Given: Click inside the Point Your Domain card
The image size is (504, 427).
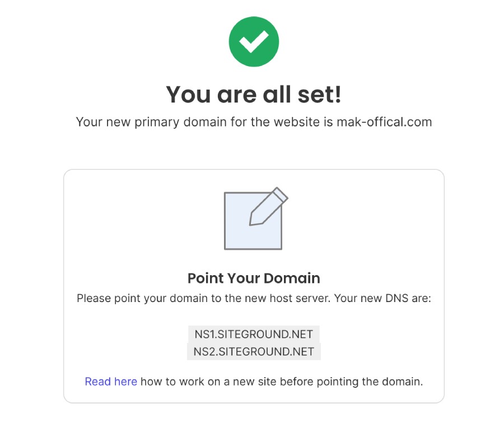Looking at the screenshot, I should click(x=254, y=286).
